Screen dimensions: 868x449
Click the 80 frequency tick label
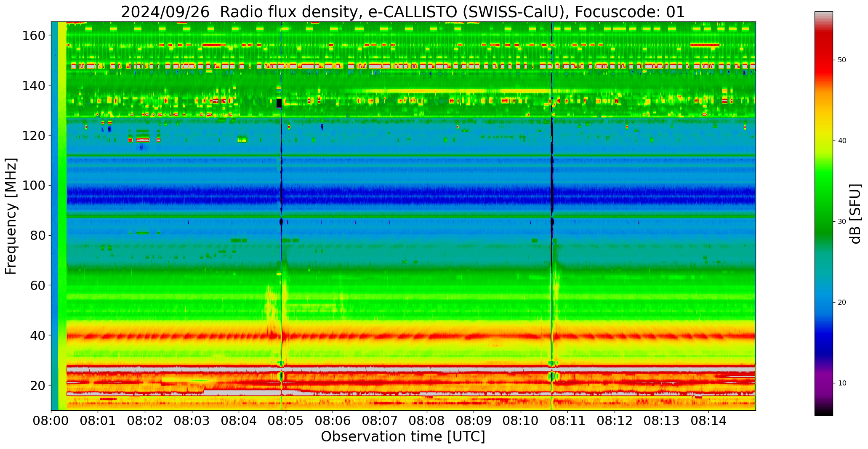pos(37,236)
